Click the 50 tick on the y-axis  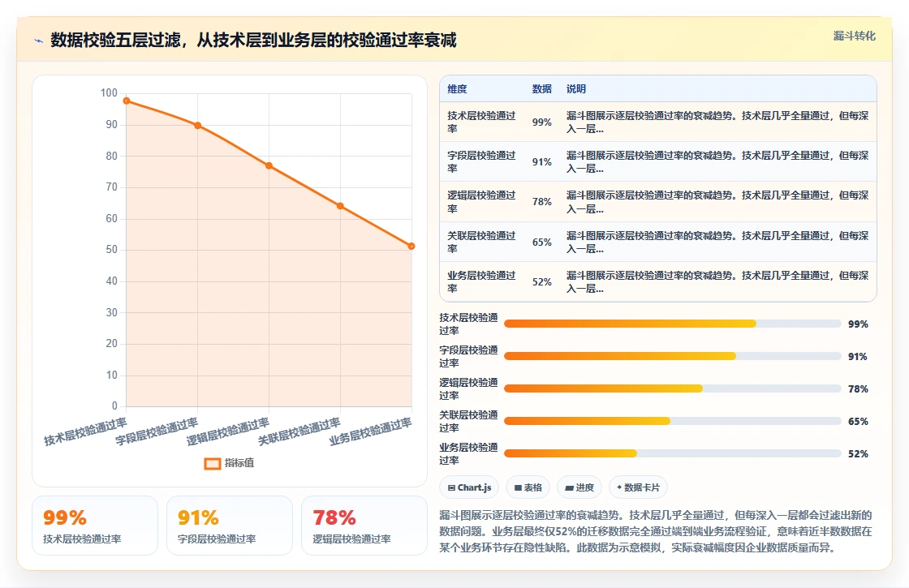click(111, 250)
